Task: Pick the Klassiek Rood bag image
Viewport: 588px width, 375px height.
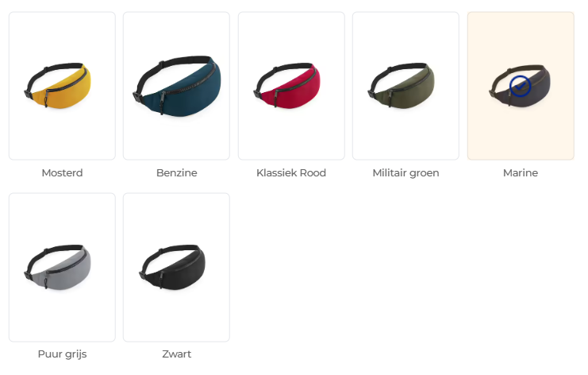Action: click(287, 86)
